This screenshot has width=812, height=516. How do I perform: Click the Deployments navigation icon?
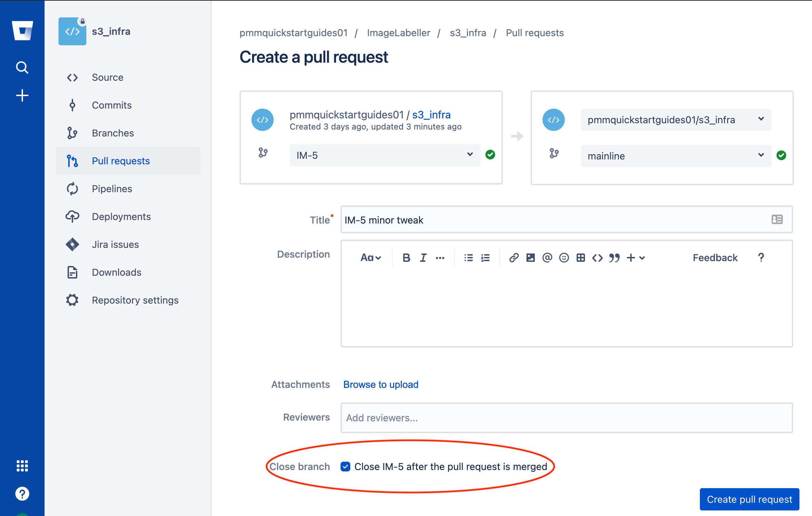tap(72, 216)
